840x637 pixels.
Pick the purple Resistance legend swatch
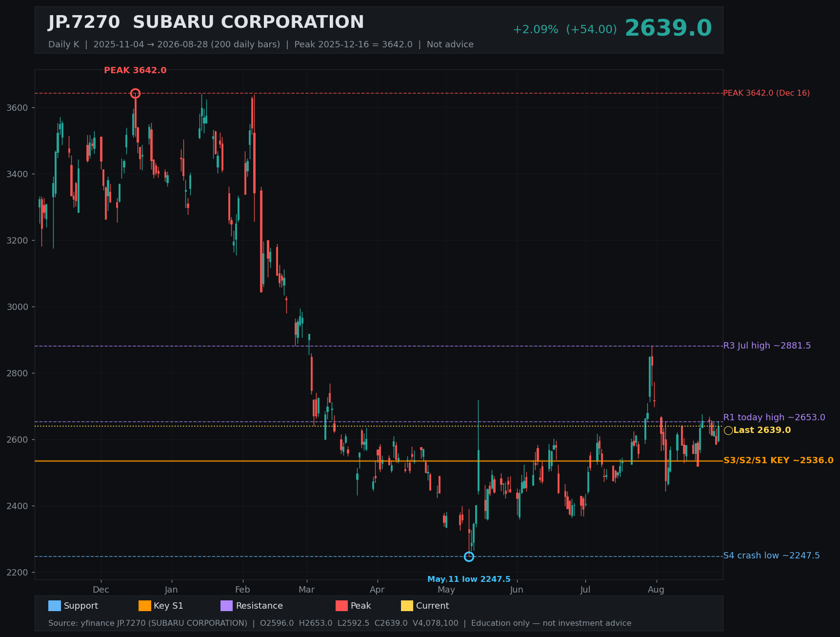pos(227,606)
